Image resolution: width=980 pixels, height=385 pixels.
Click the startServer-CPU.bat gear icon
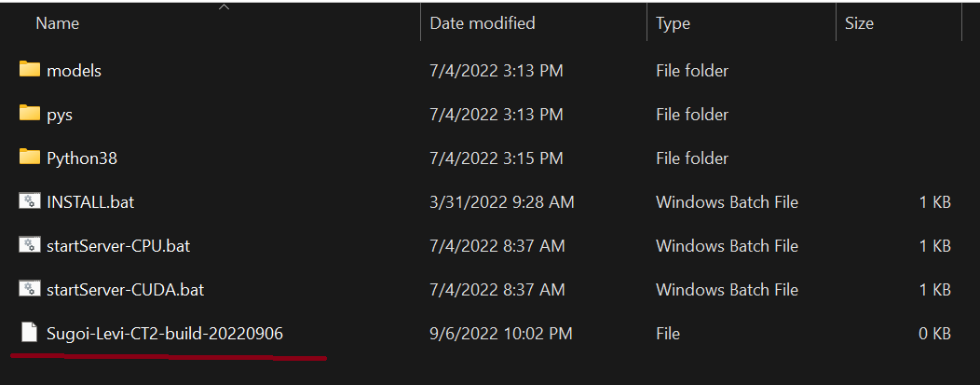pos(30,245)
